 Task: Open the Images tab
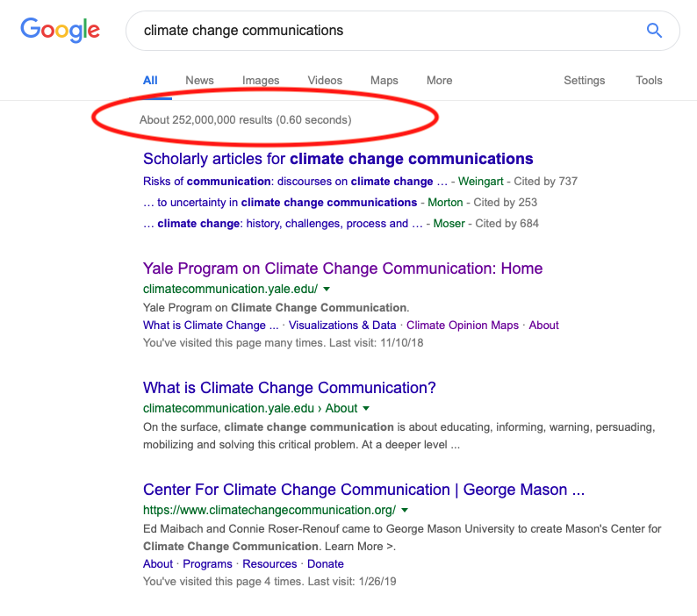tap(261, 81)
